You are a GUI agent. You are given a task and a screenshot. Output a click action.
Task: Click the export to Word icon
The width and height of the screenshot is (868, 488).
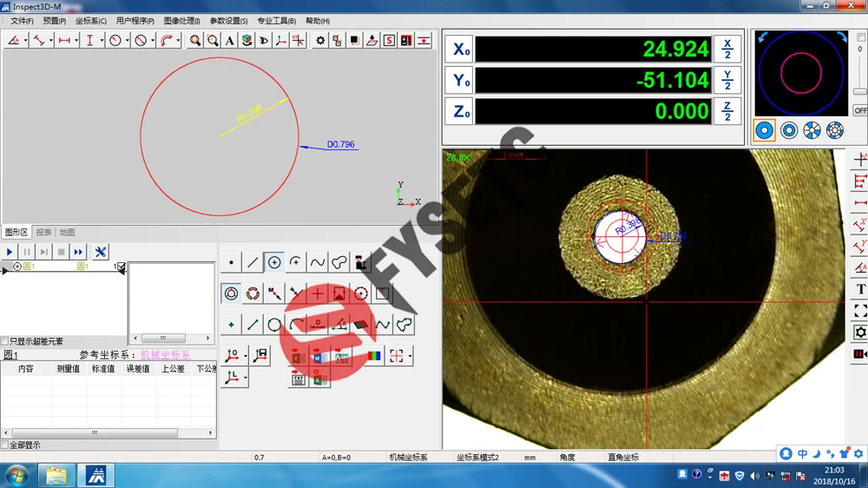(x=319, y=356)
